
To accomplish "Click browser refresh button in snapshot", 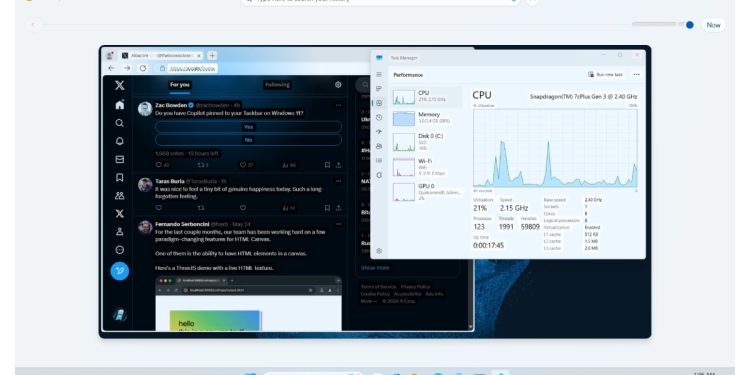I will pyautogui.click(x=143, y=68).
